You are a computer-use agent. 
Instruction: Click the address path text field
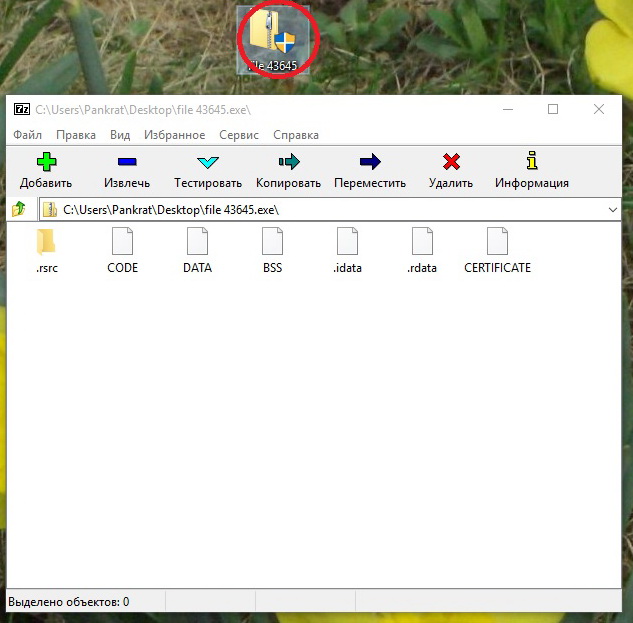330,210
